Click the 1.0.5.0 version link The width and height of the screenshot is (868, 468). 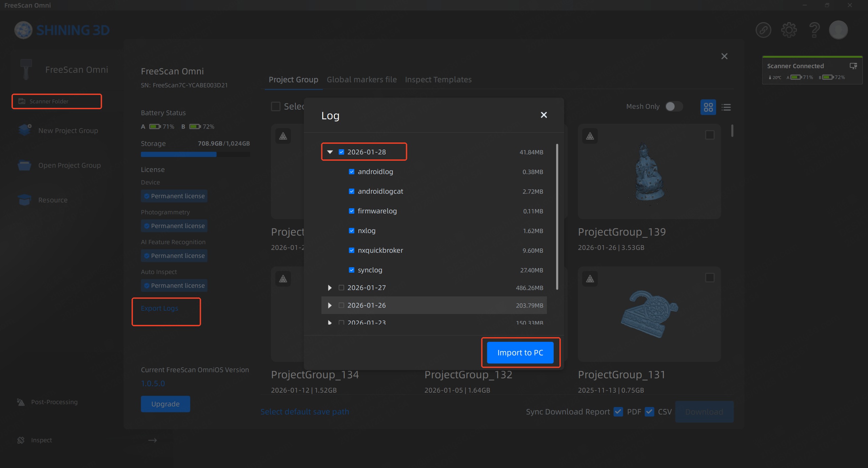pos(153,384)
